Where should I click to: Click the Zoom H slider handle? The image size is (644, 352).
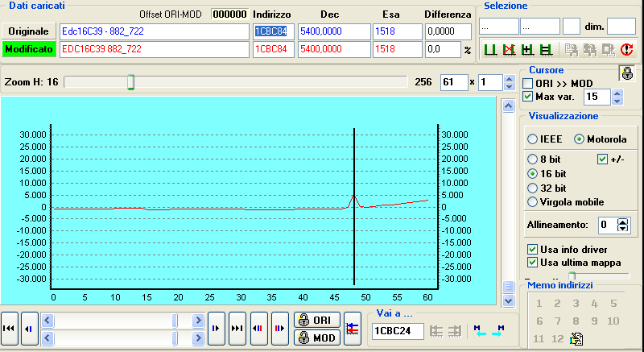(130, 82)
